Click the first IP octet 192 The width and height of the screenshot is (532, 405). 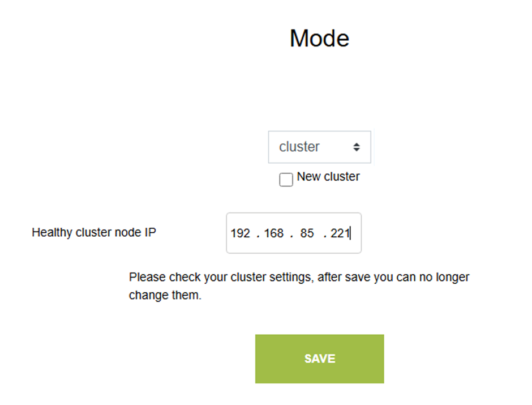click(241, 233)
